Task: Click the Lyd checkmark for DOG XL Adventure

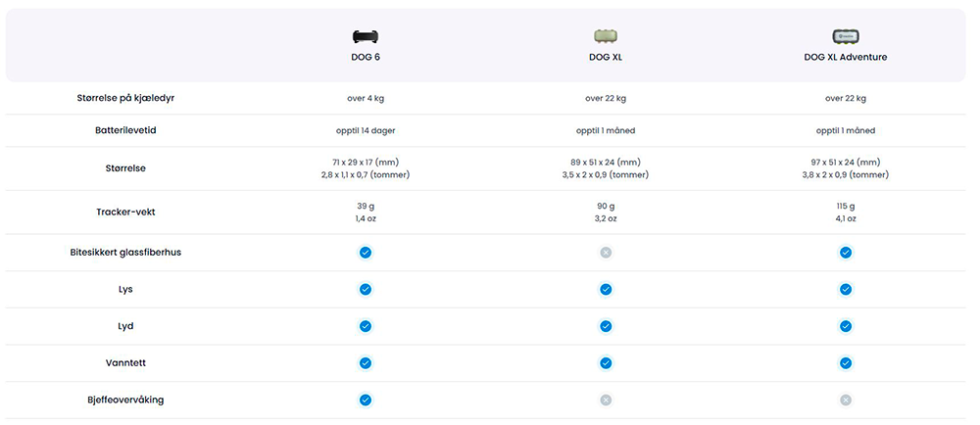Action: (x=846, y=326)
